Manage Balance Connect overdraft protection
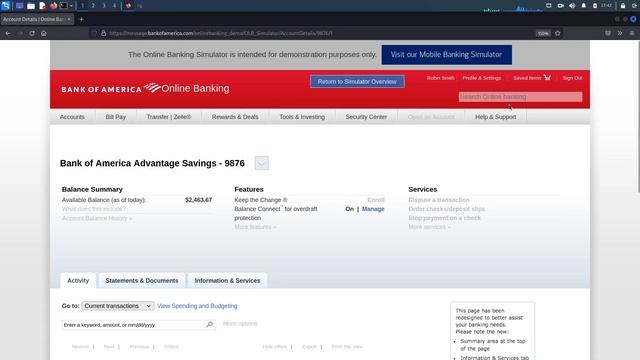The height and width of the screenshot is (360, 640). pyautogui.click(x=373, y=209)
